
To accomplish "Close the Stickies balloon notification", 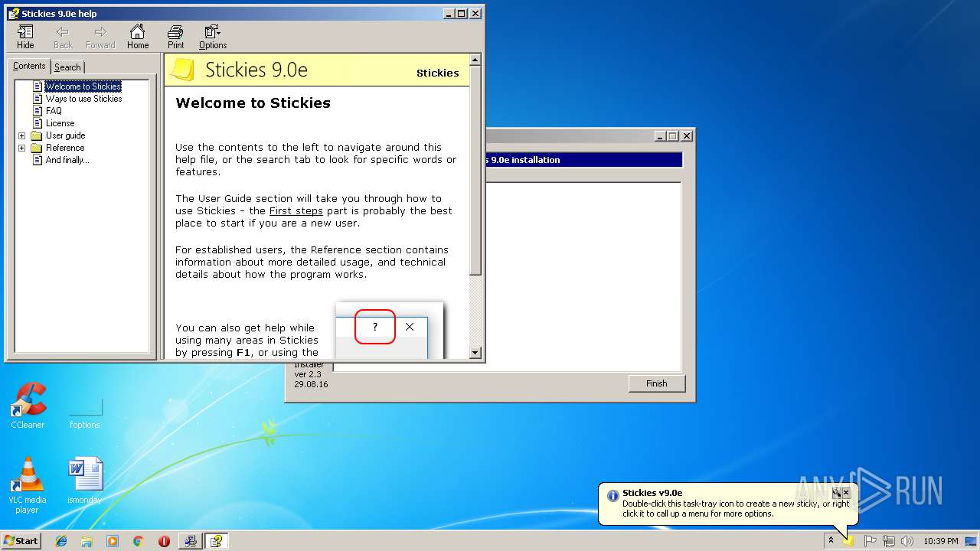I will pos(846,493).
